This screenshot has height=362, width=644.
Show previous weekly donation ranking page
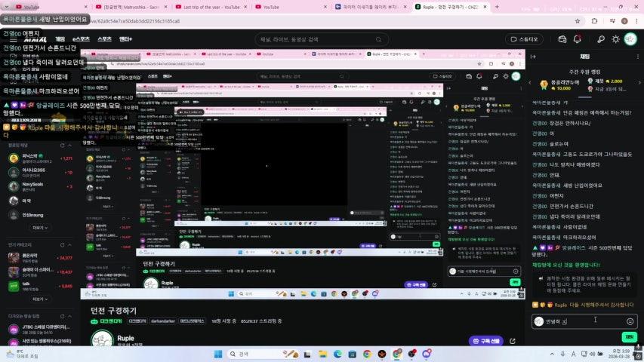(x=530, y=82)
